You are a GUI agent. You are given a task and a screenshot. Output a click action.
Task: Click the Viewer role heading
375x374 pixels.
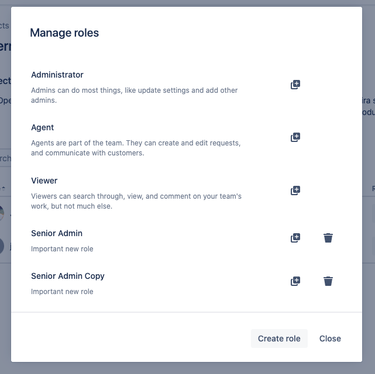(44, 181)
